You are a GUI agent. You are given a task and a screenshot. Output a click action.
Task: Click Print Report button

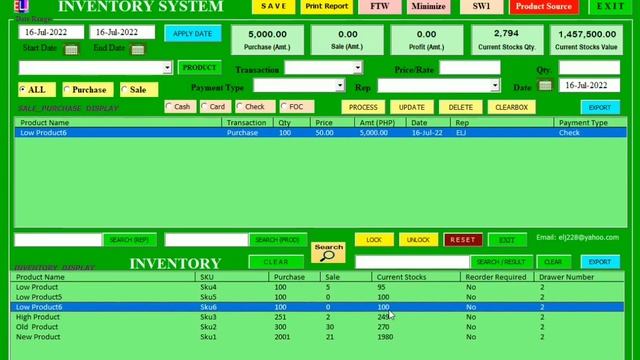coord(327,7)
